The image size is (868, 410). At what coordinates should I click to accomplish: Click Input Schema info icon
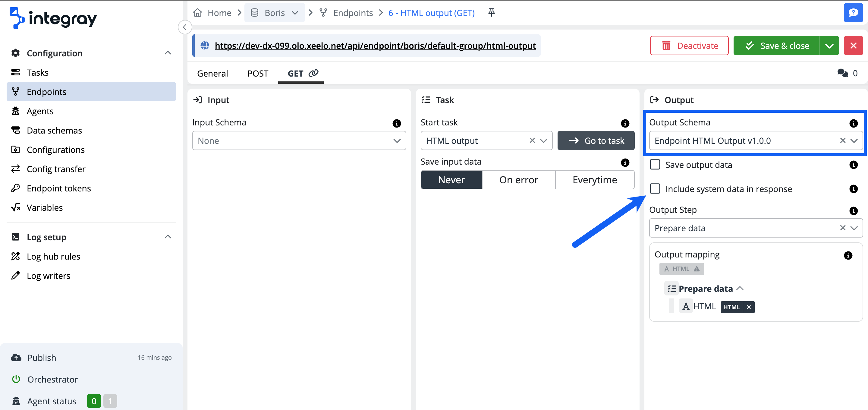[397, 123]
